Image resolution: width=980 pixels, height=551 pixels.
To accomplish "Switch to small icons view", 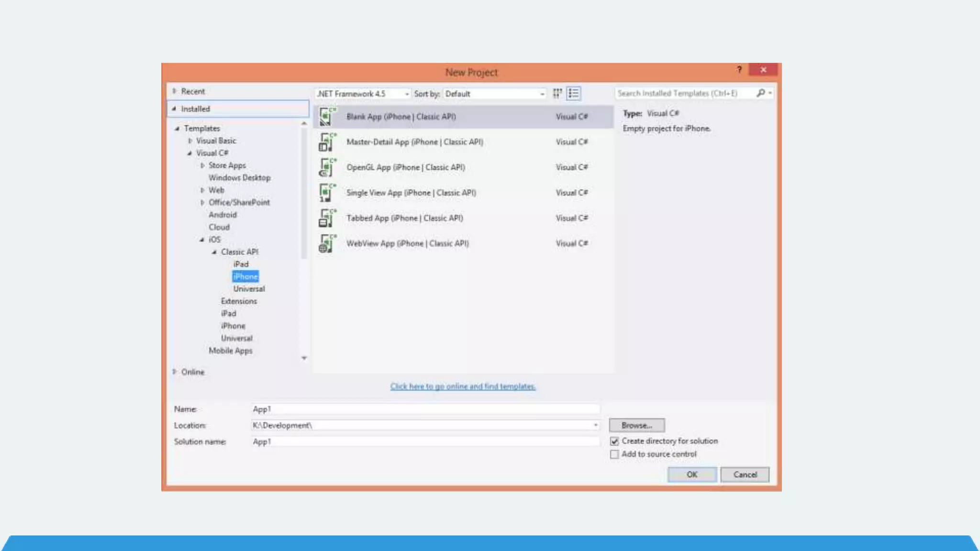I will pyautogui.click(x=557, y=94).
